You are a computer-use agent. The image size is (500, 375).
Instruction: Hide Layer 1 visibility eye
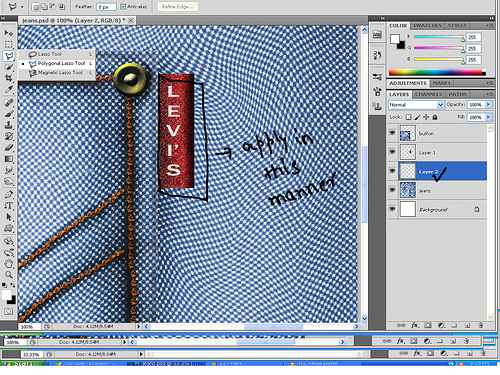click(x=392, y=152)
